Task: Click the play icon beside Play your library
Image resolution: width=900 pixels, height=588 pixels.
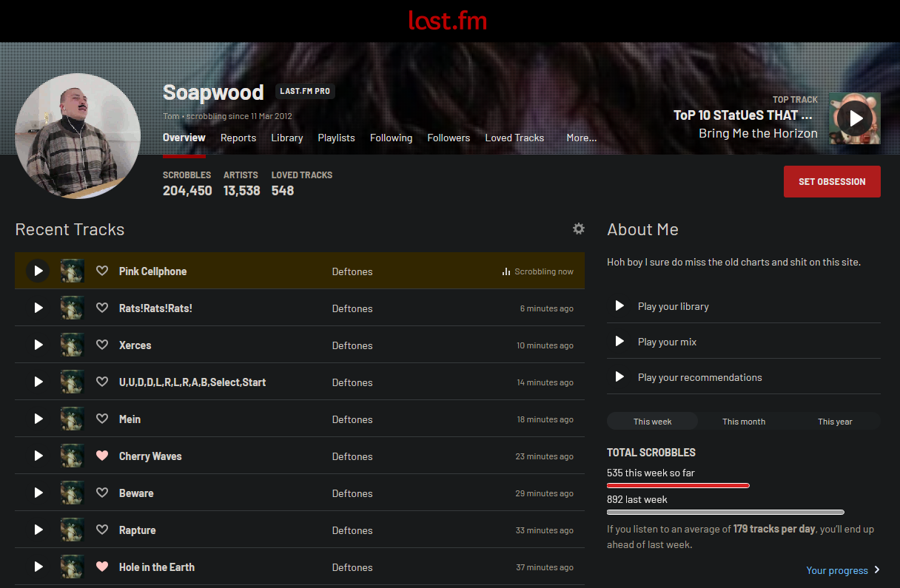Action: coord(619,306)
